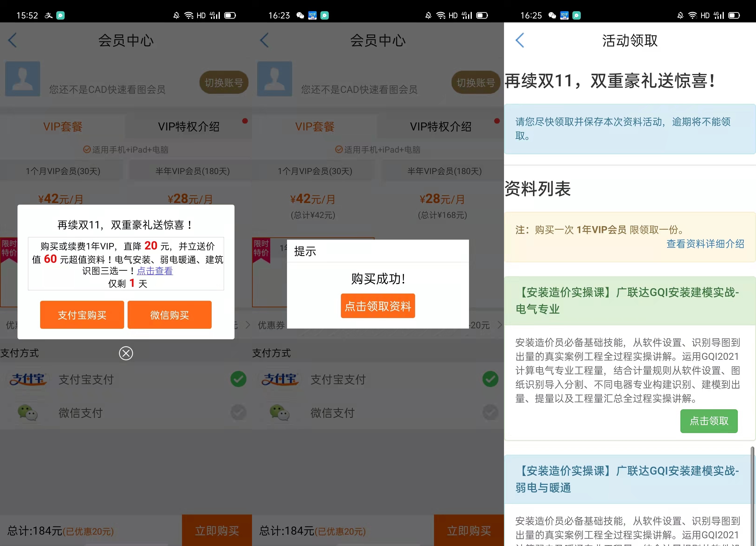
Task: Tap teal app icon in 15:52 status bar
Action: point(60,15)
